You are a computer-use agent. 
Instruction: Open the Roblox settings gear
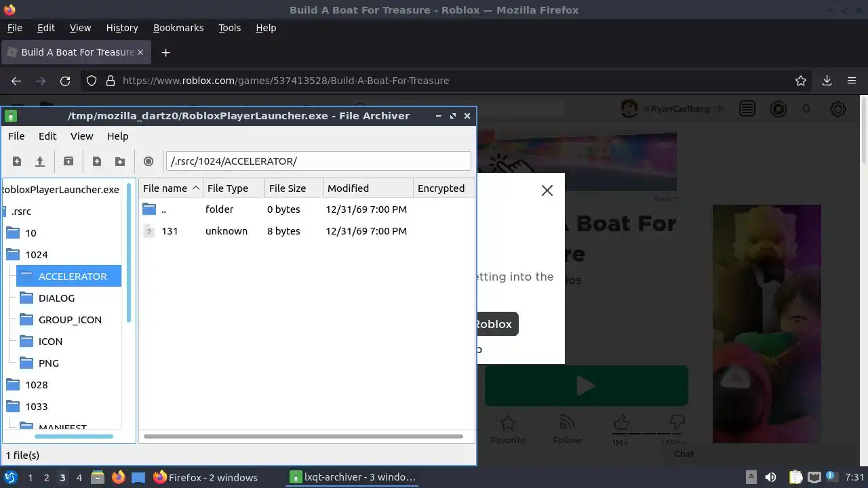(x=838, y=108)
